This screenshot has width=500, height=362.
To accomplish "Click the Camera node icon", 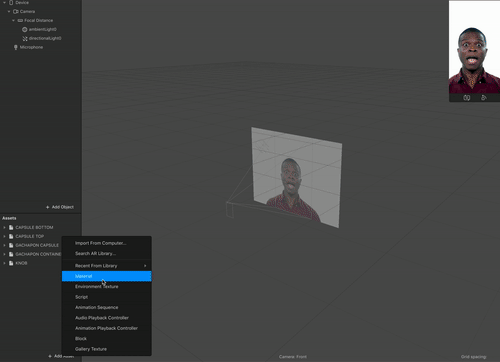I will pyautogui.click(x=16, y=11).
